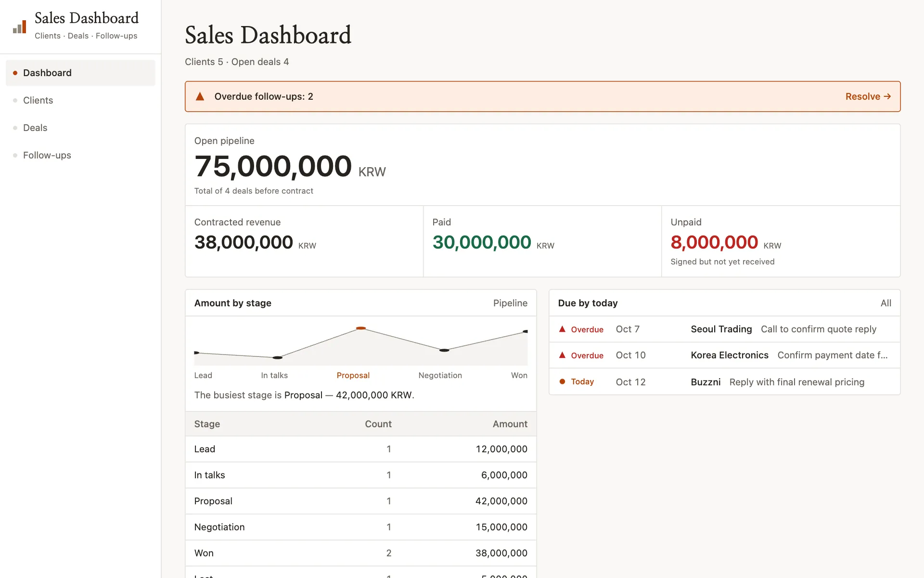Click All in the Due by today panel
The width and height of the screenshot is (924, 578).
[x=886, y=303]
